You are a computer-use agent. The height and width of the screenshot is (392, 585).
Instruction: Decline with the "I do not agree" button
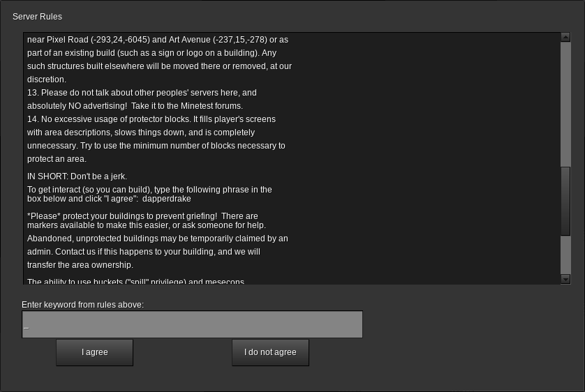(270, 352)
